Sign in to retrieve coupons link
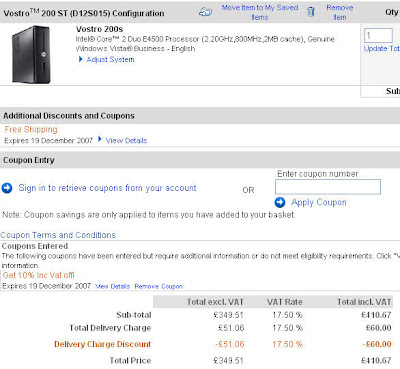 coord(107,188)
